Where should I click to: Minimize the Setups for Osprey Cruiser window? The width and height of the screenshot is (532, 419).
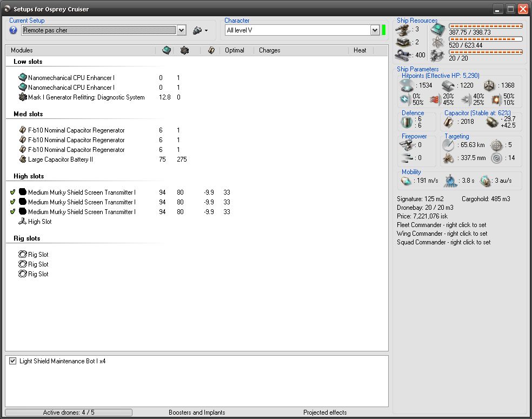497,9
